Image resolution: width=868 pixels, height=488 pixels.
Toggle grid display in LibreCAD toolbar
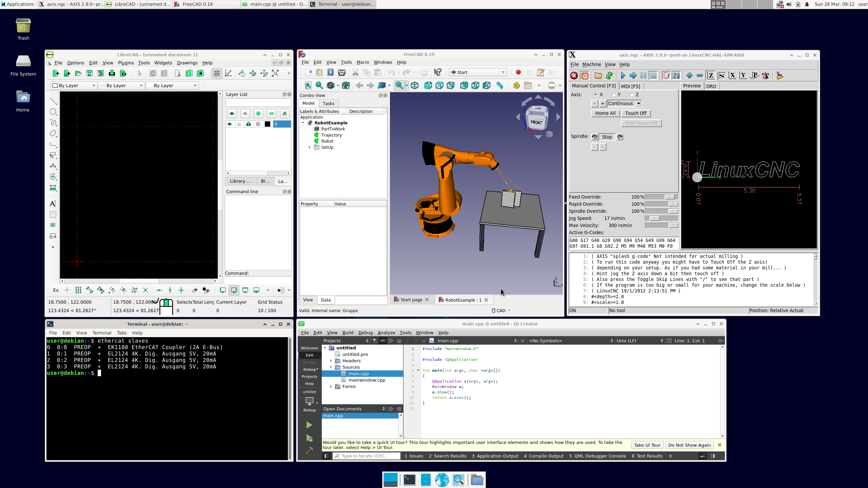point(217,73)
